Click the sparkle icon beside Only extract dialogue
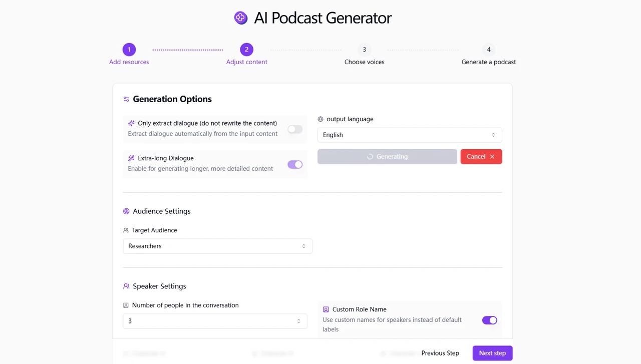Viewport: 641px width, 364px height. (x=131, y=123)
